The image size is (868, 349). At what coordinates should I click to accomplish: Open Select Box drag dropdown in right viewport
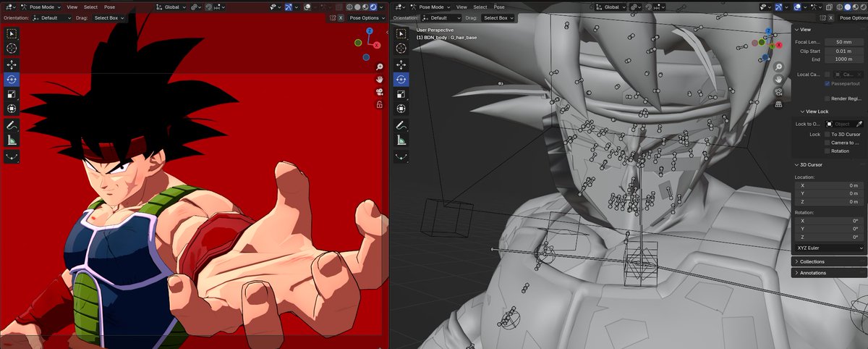pyautogui.click(x=498, y=17)
